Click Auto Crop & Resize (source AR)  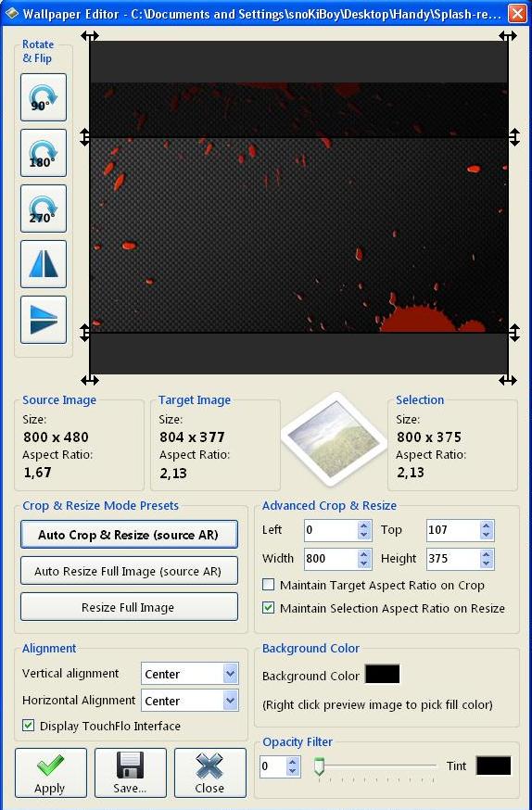click(x=129, y=535)
